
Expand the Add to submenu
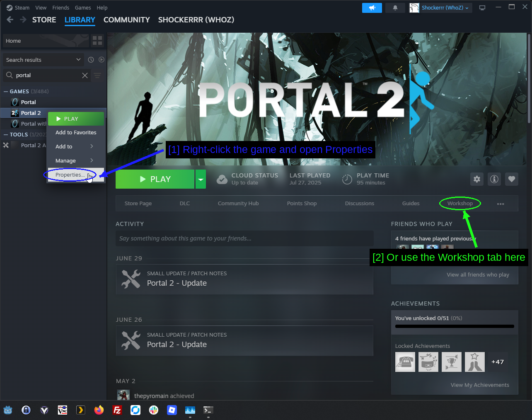tap(76, 146)
